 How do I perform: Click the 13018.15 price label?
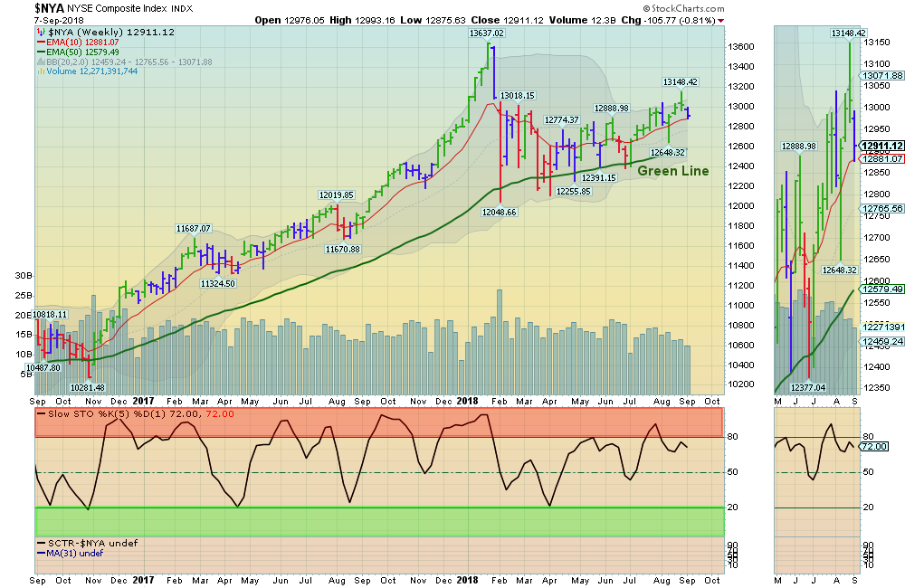coord(517,96)
